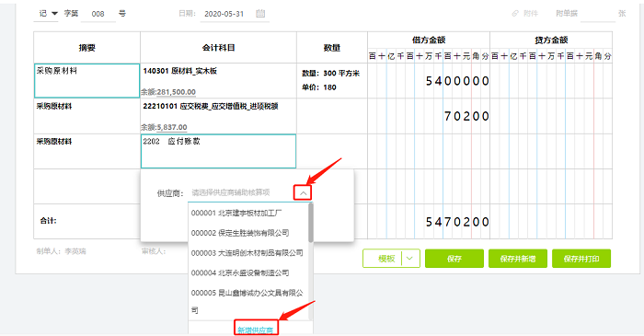Viewport: 644px width, 336px height.
Task: Click the 模板 template button
Action: point(386,259)
